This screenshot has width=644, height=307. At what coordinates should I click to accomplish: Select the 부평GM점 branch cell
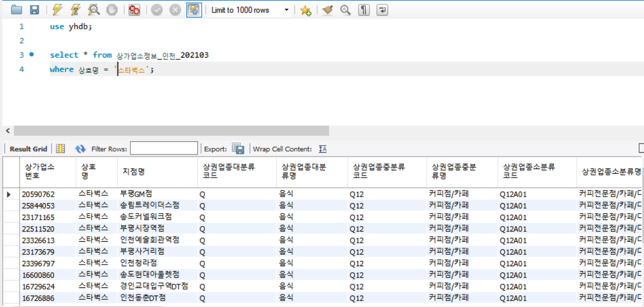click(157, 194)
